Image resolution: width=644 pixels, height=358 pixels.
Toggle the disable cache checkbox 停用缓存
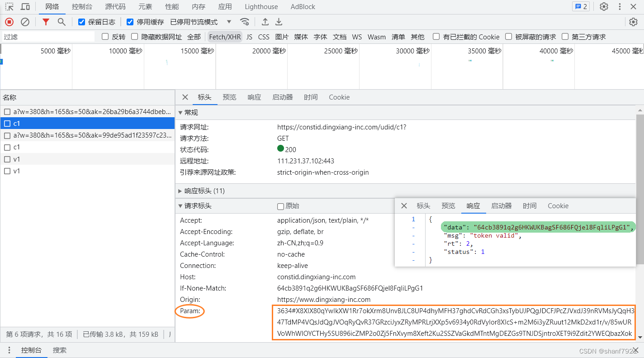(x=130, y=22)
